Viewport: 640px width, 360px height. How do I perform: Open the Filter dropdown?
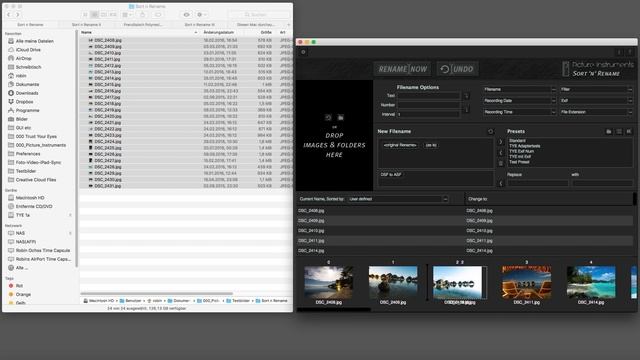pyautogui.click(x=596, y=89)
